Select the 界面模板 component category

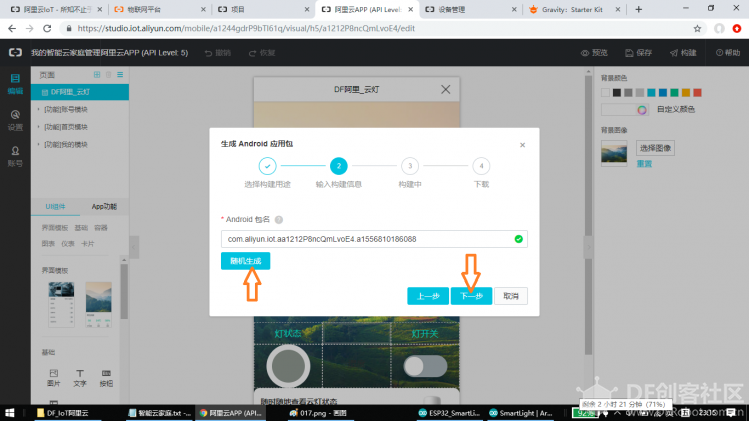point(54,228)
